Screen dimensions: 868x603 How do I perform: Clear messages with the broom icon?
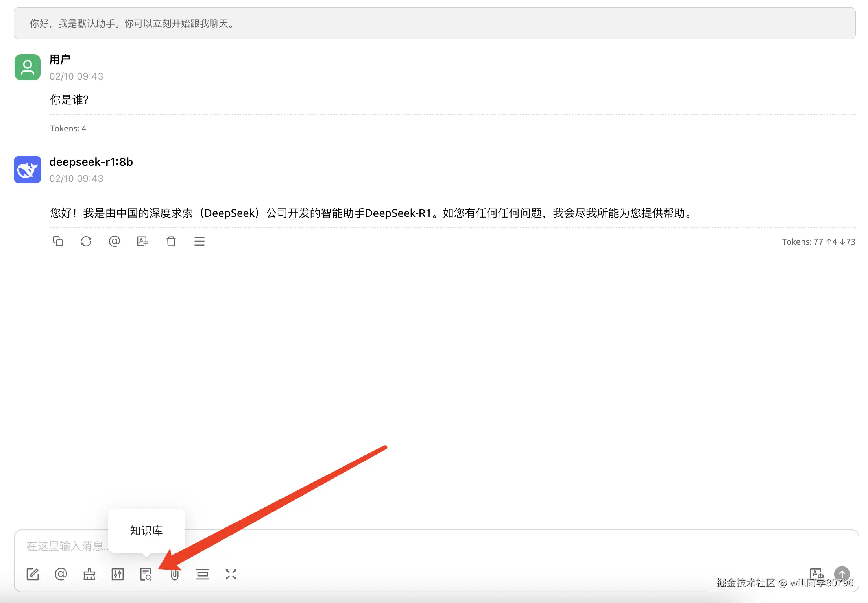(x=89, y=574)
